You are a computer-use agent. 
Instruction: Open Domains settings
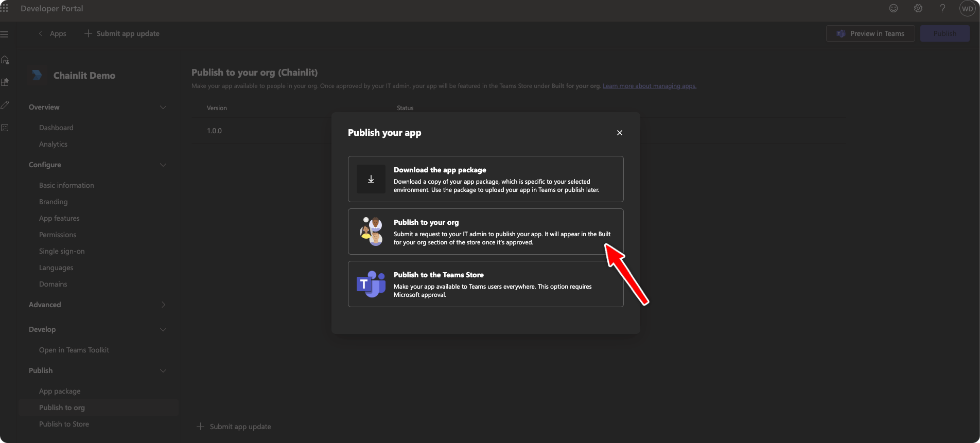coord(53,284)
